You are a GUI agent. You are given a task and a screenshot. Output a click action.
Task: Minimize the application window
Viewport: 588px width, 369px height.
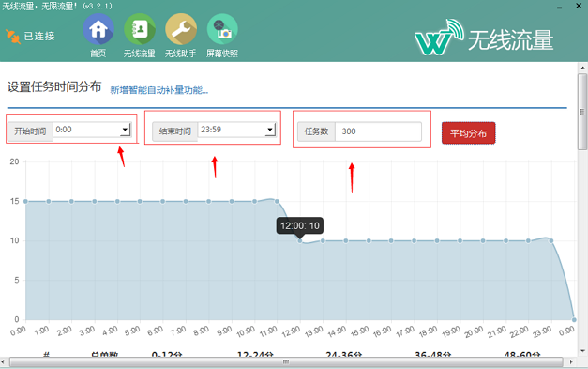point(559,8)
